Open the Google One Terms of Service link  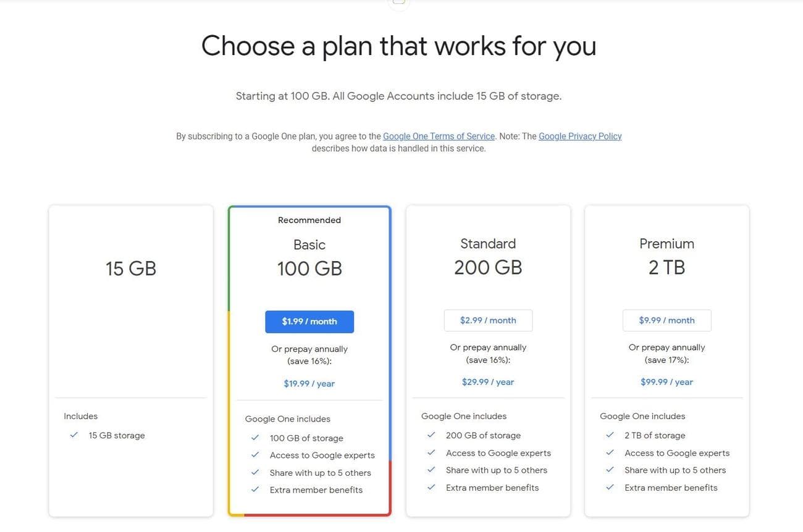pos(439,136)
